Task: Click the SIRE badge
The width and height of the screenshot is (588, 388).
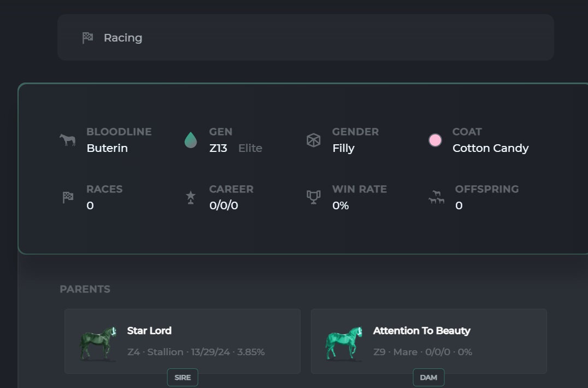Action: (x=183, y=378)
